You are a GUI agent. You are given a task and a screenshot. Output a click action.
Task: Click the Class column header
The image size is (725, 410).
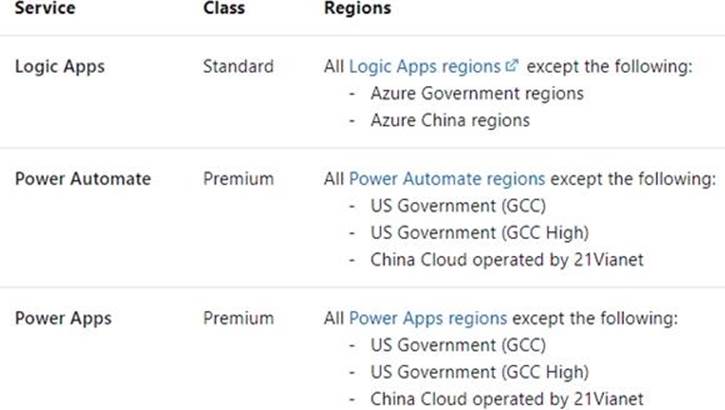(x=224, y=8)
